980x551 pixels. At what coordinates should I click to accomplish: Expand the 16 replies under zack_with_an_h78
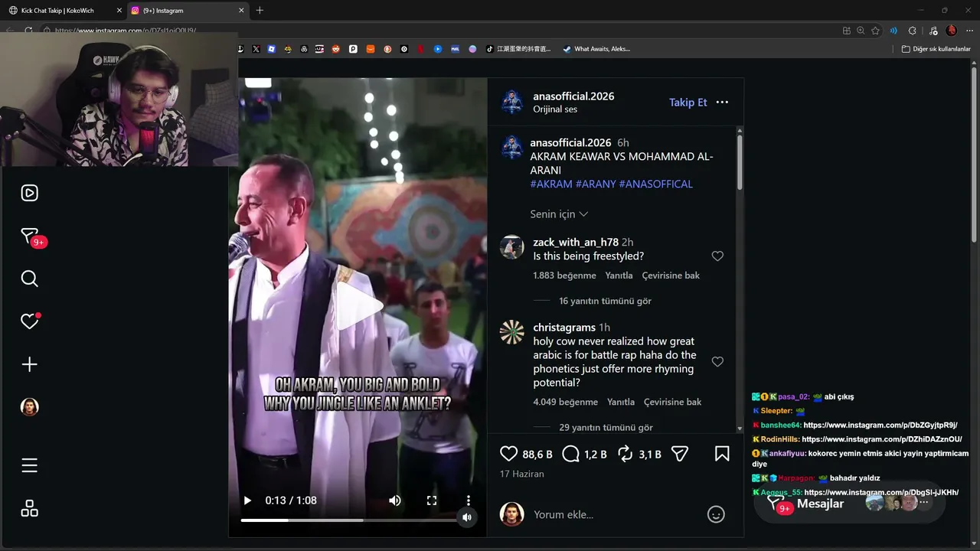pyautogui.click(x=605, y=301)
